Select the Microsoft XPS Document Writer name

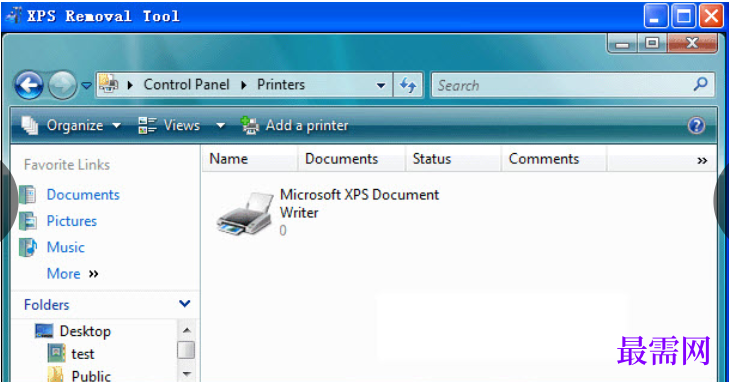click(359, 204)
